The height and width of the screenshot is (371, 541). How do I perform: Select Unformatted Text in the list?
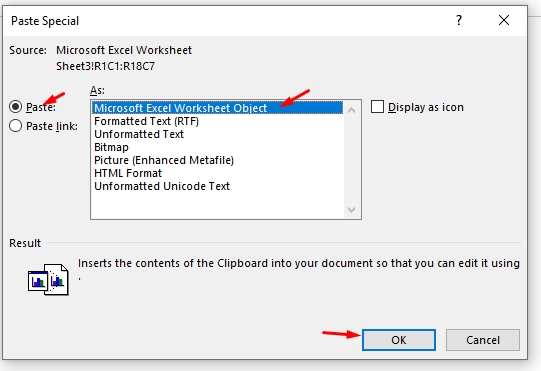pyautogui.click(x=139, y=134)
